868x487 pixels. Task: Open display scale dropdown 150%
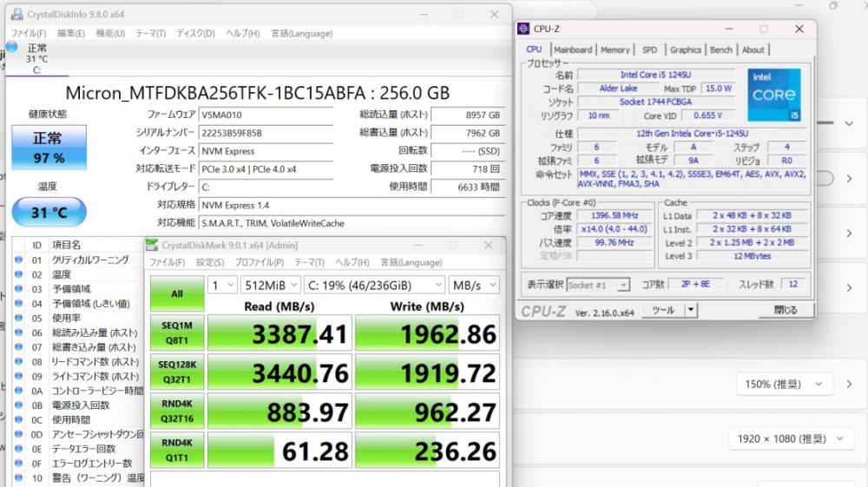(783, 384)
